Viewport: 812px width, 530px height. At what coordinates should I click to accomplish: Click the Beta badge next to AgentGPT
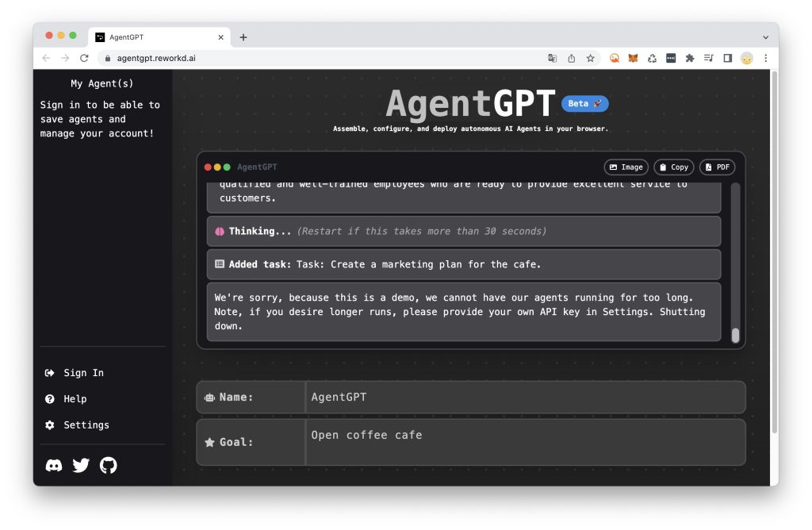(584, 103)
